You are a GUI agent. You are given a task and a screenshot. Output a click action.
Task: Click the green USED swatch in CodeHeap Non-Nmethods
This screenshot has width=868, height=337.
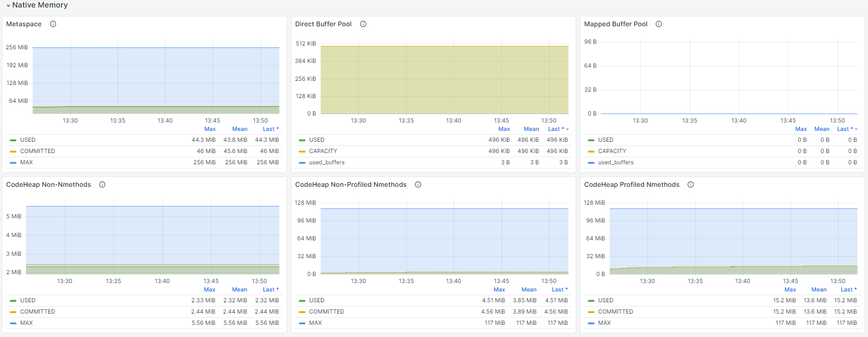click(x=13, y=300)
